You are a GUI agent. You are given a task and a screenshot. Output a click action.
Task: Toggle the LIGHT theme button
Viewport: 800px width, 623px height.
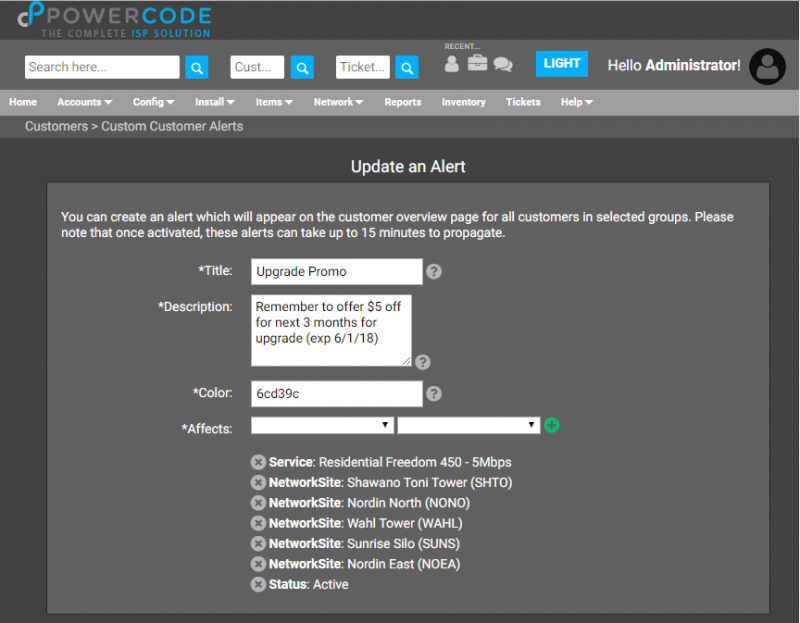click(561, 63)
